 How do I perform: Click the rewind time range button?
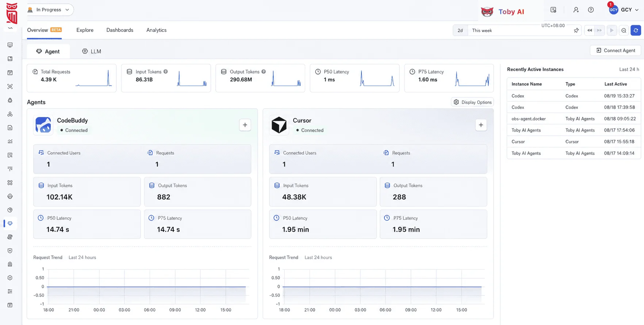pos(589,30)
